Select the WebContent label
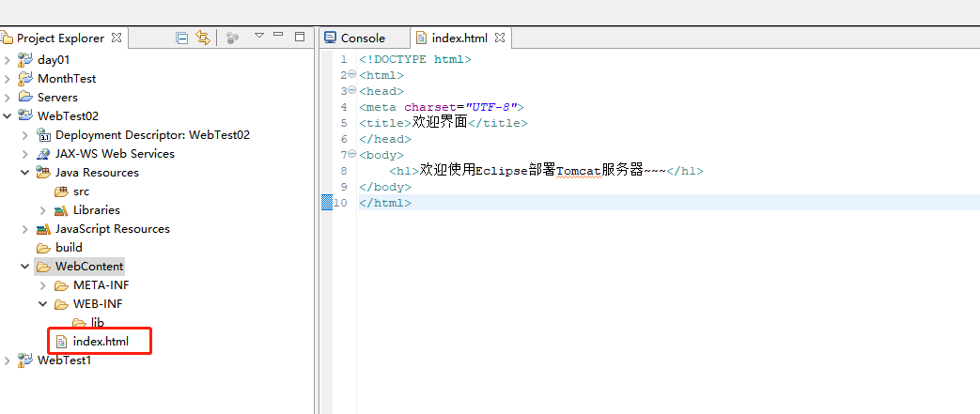The image size is (980, 414). [89, 267]
